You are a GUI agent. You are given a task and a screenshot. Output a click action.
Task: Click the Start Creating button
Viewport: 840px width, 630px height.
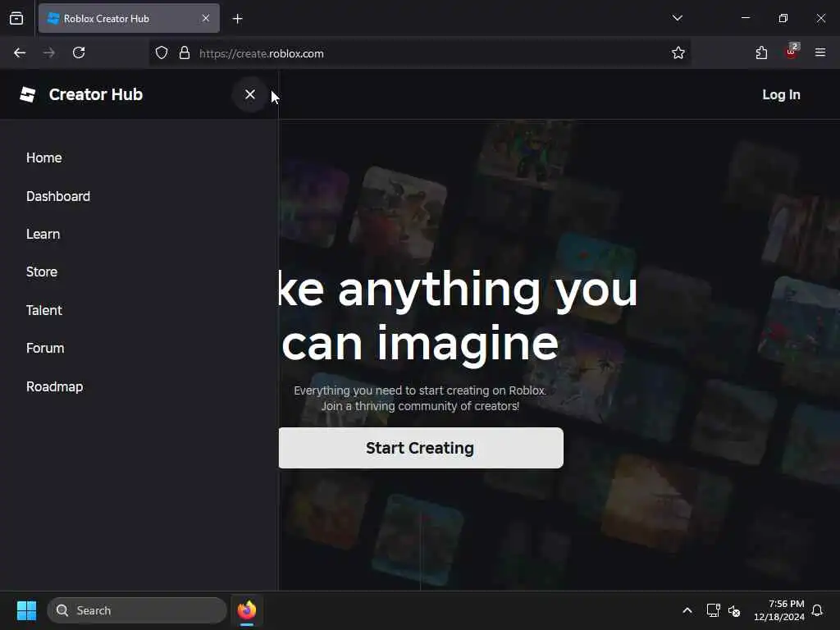[421, 448]
